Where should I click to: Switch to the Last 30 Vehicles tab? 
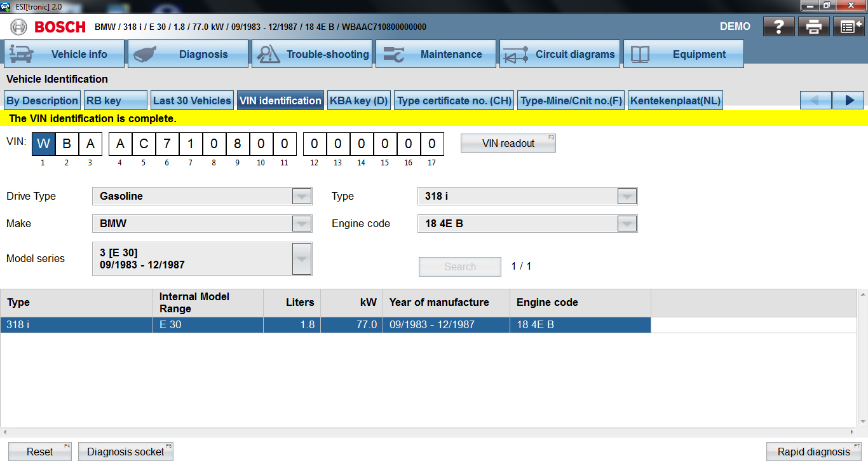192,100
